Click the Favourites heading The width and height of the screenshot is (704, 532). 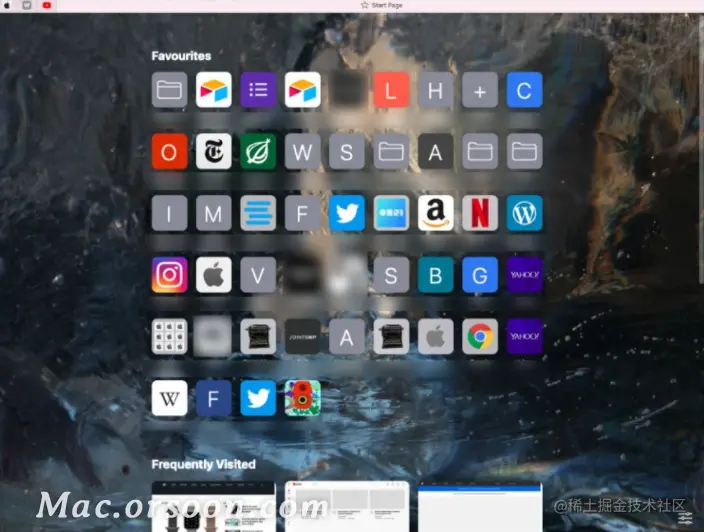click(181, 56)
